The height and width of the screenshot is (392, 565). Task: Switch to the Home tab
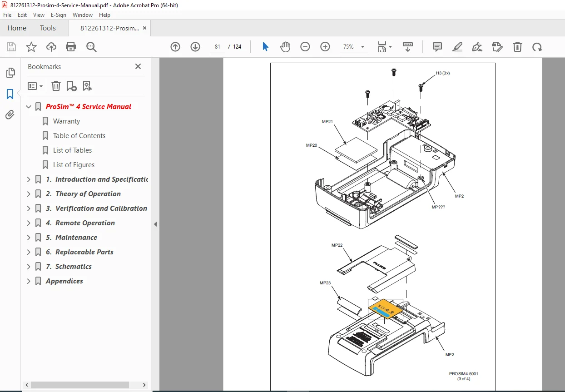(x=17, y=28)
